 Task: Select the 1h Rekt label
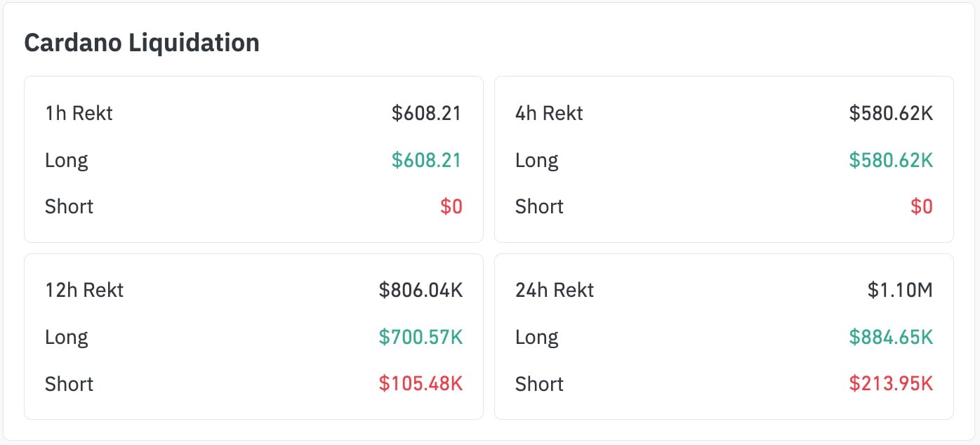point(79,113)
